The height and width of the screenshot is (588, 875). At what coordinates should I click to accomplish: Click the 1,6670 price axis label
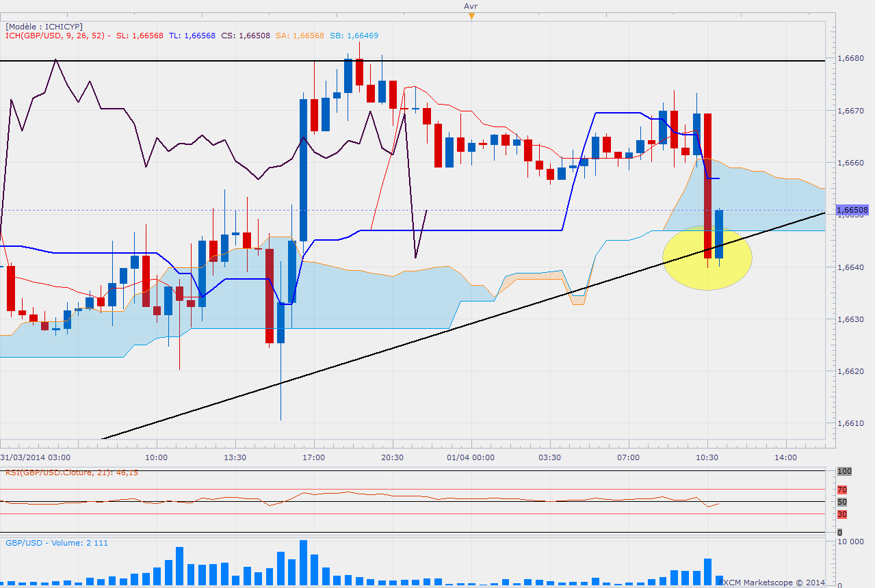click(850, 111)
